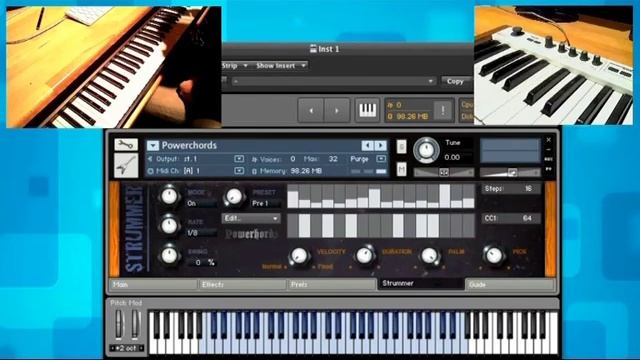Click the Swing percent value
The width and height of the screenshot is (640, 360).
(201, 262)
